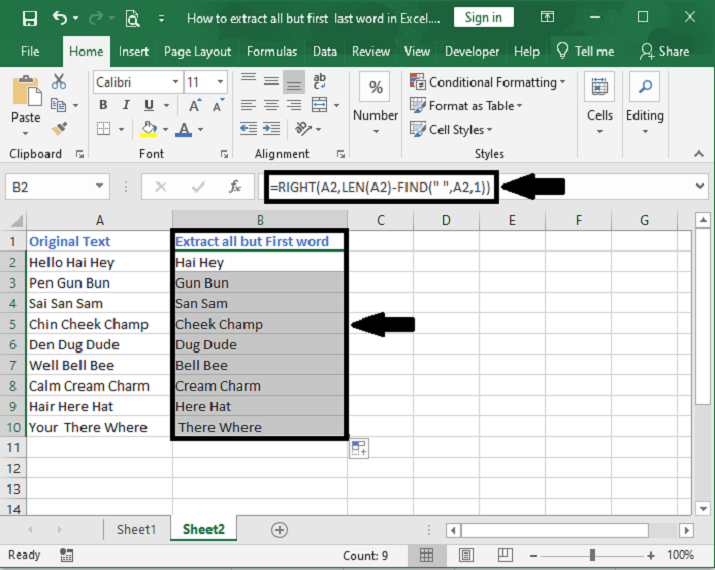715x570 pixels.
Task: Open the Calibri font name dropdown
Action: [x=175, y=82]
